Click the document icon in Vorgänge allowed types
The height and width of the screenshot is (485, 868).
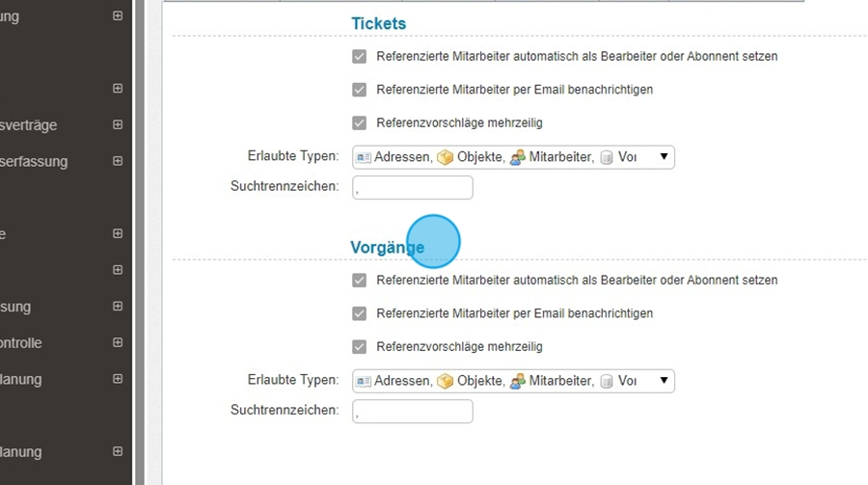607,381
